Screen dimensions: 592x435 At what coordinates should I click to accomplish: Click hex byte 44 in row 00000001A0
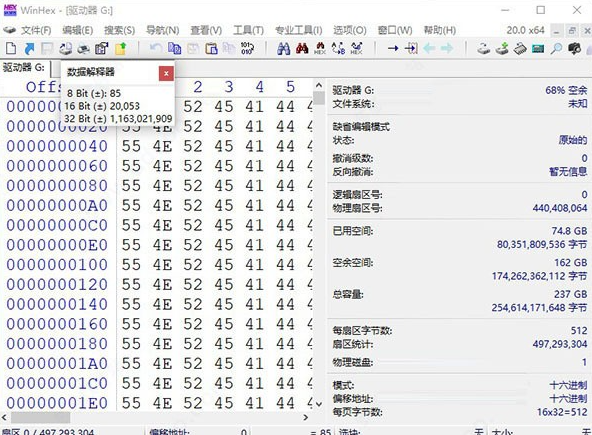285,364
